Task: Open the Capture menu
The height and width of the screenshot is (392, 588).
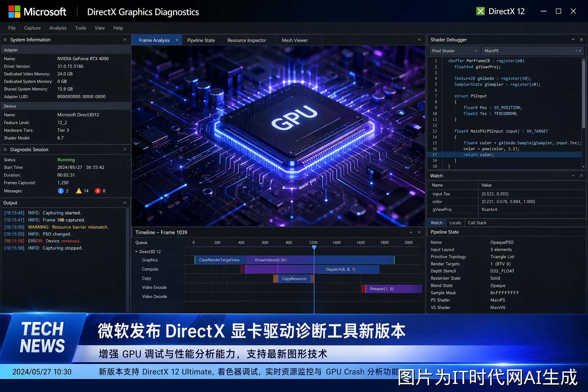Action: (x=32, y=28)
